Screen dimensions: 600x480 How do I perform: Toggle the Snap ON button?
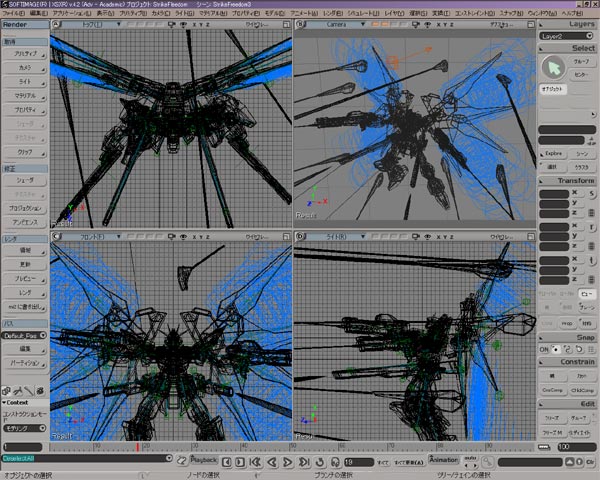544,349
